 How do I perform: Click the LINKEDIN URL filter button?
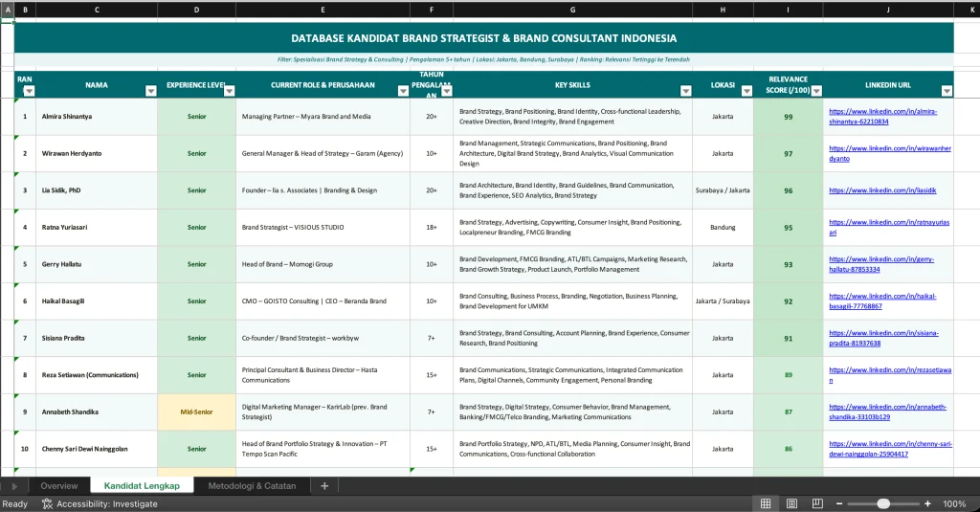pyautogui.click(x=947, y=91)
